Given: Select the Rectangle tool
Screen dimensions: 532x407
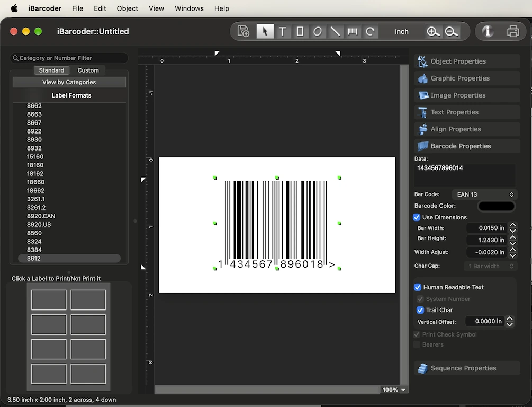Looking at the screenshot, I should pyautogui.click(x=300, y=31).
